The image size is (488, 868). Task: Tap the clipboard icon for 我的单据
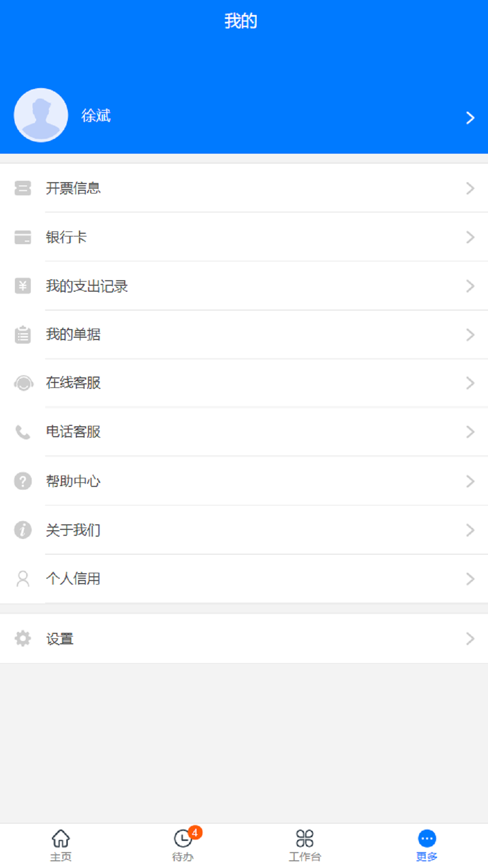coord(23,335)
